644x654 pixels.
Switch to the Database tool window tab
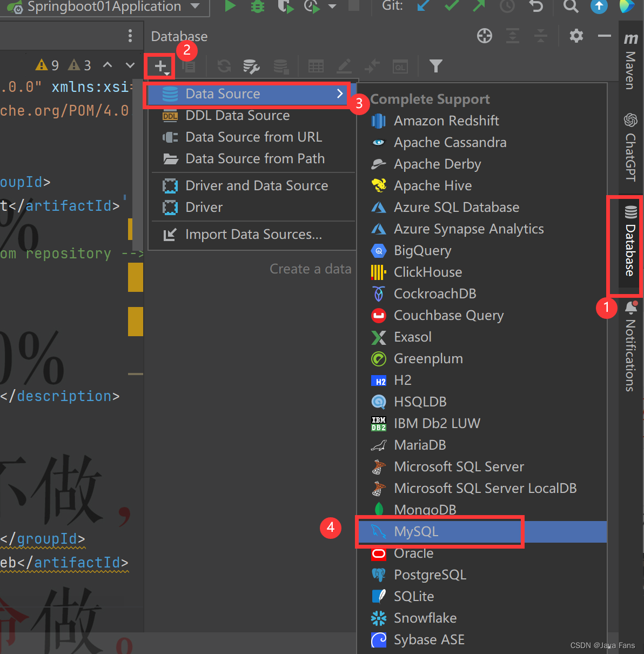point(630,241)
